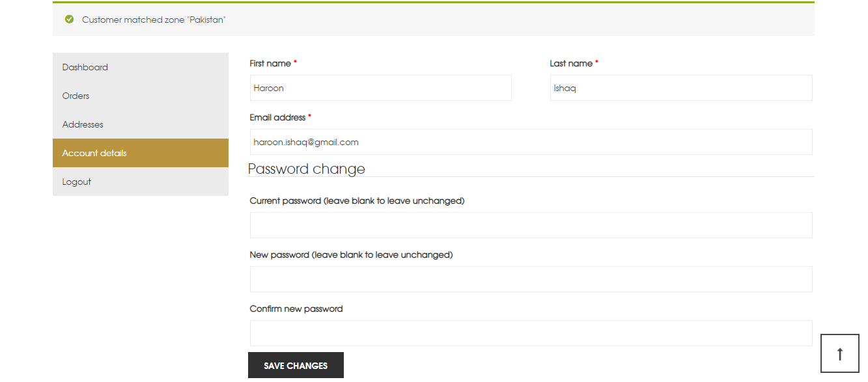
Task: Click the Confirm new password label
Action: [296, 308]
